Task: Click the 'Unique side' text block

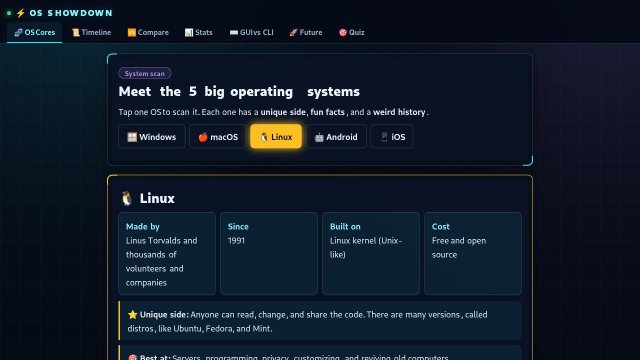Action: [320, 321]
